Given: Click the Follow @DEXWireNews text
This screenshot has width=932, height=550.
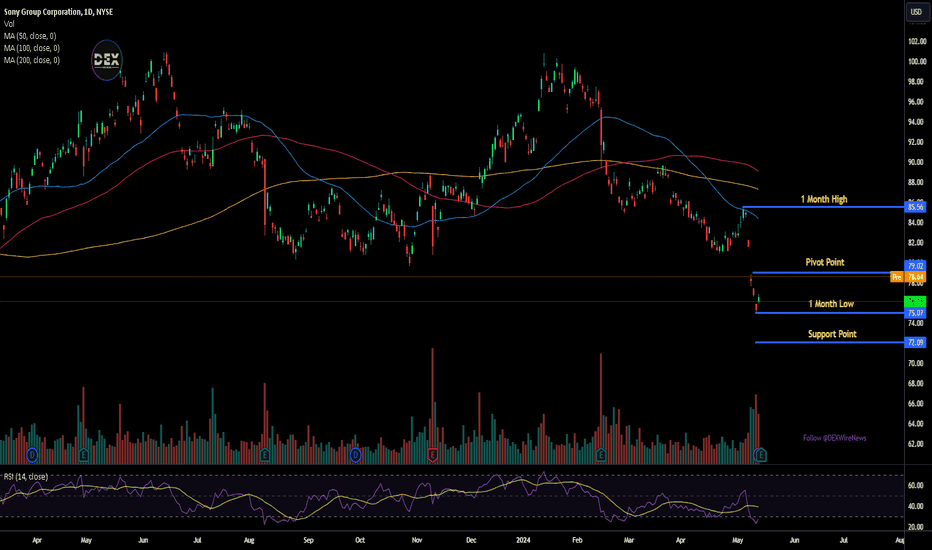Looking at the screenshot, I should [835, 438].
